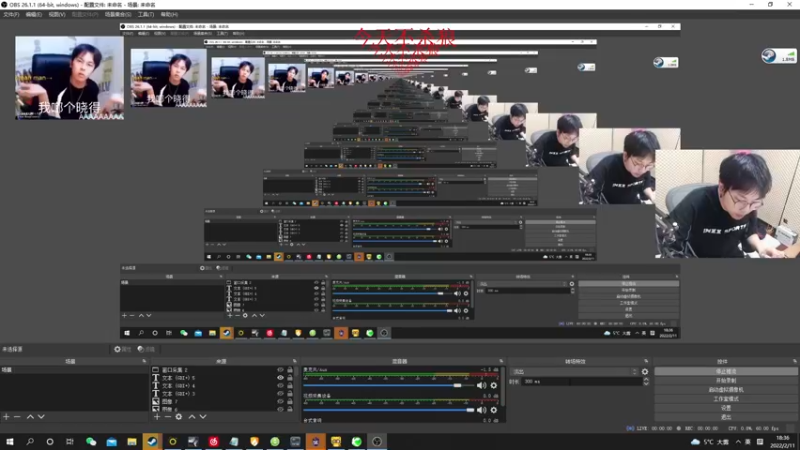Open WeChat from the taskbar

click(x=91, y=441)
